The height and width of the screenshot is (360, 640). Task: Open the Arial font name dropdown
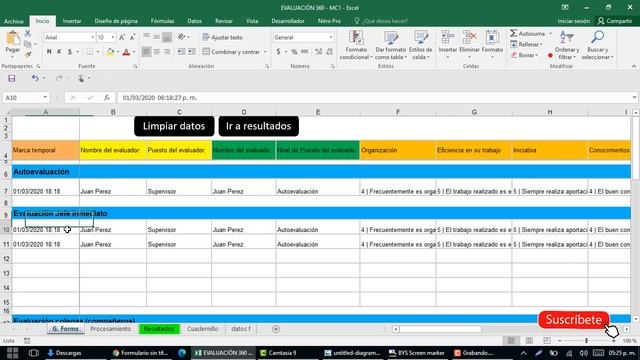(92, 37)
